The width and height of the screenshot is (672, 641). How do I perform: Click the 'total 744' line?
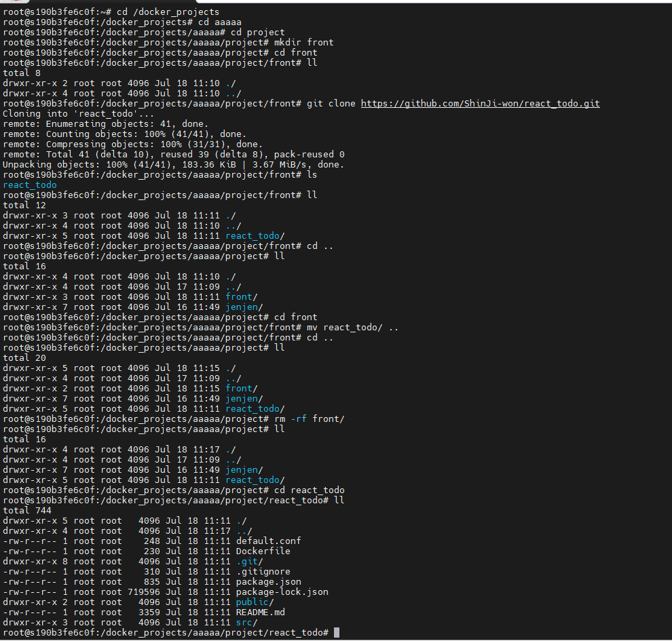click(26, 510)
